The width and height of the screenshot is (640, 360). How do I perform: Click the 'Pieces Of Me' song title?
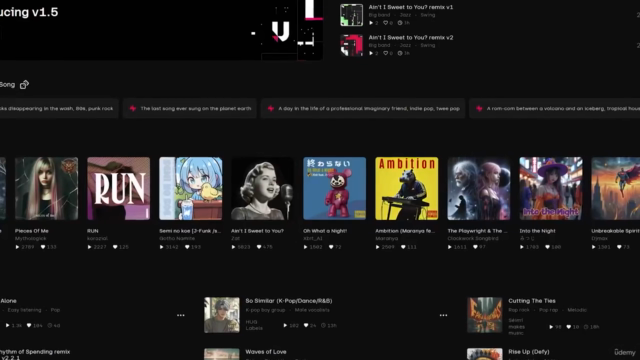[x=32, y=231]
